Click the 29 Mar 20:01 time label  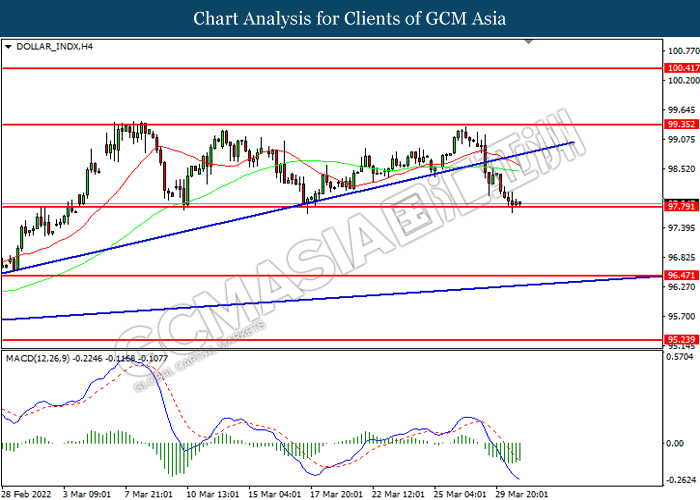(521, 494)
